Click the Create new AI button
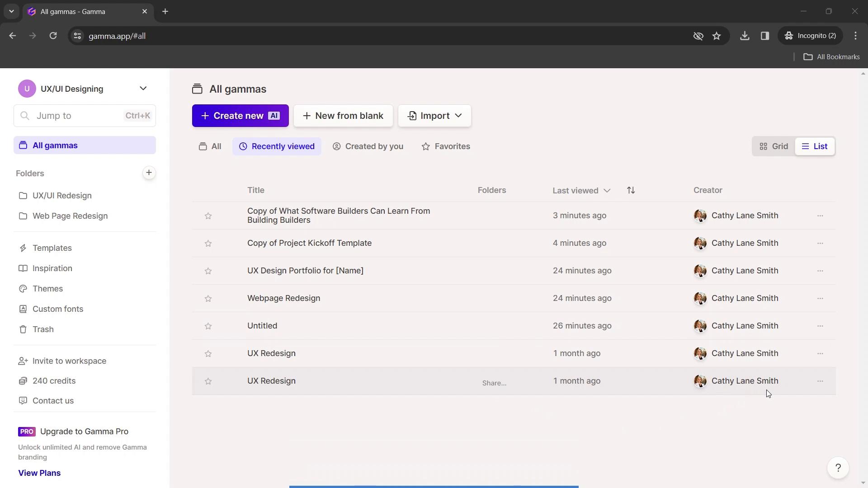Screen dimensions: 868x488 tap(239, 116)
